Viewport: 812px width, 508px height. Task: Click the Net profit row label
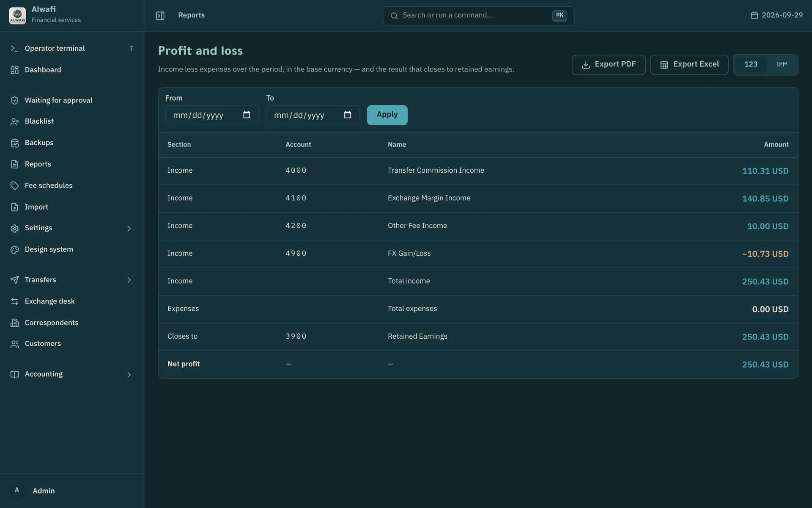point(184,364)
